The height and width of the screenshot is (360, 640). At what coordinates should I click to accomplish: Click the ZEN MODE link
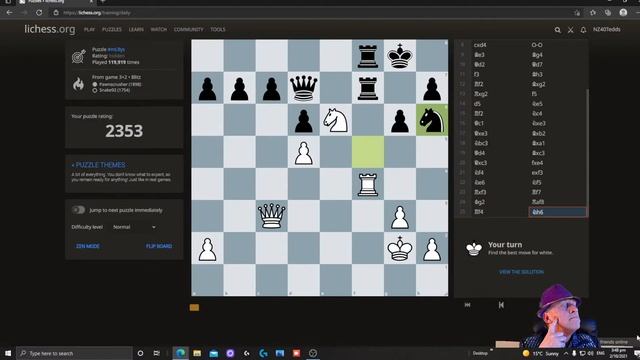point(87,246)
